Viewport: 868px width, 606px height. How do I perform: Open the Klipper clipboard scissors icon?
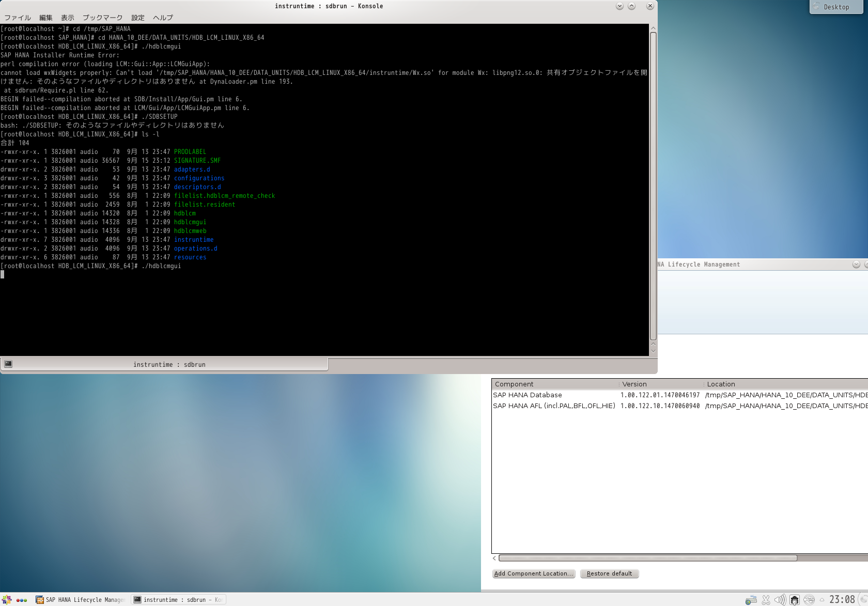tap(766, 600)
